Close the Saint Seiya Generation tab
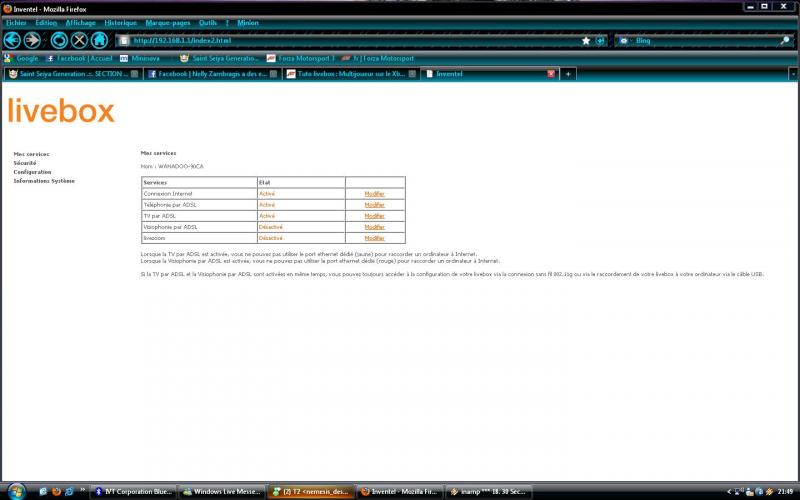This screenshot has height=500, width=800. click(x=135, y=74)
